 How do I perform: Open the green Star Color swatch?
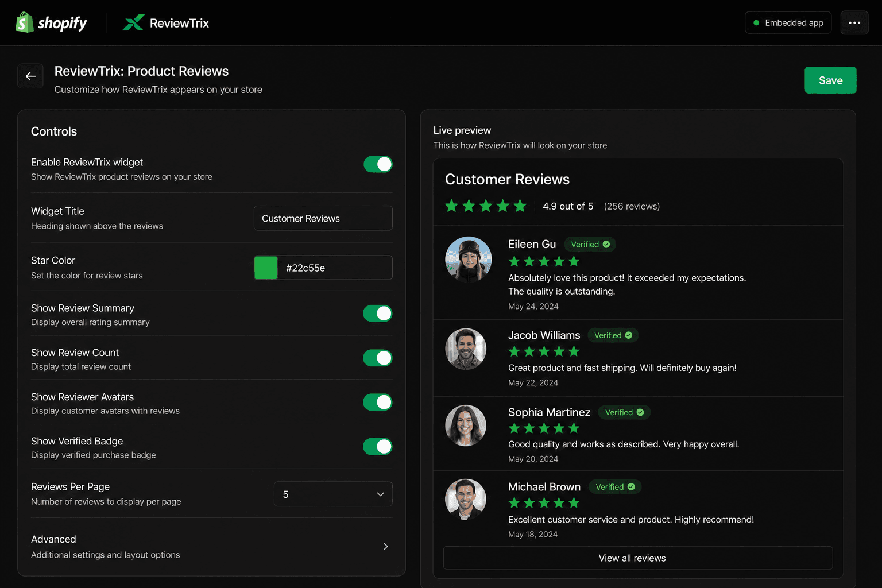coord(266,268)
